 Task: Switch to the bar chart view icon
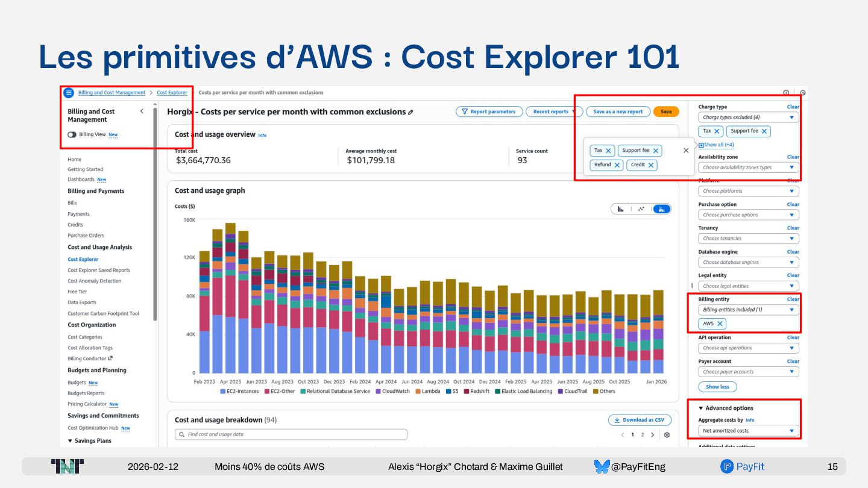point(620,209)
